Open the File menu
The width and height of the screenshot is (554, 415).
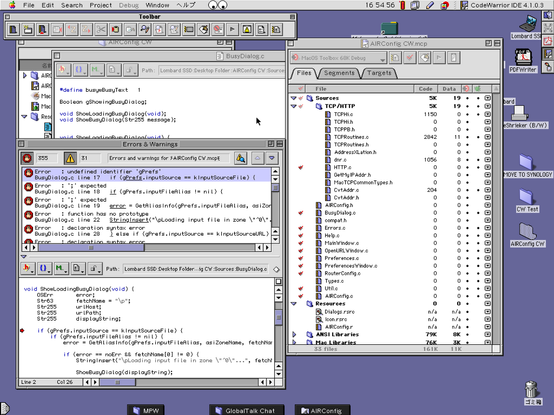click(29, 5)
